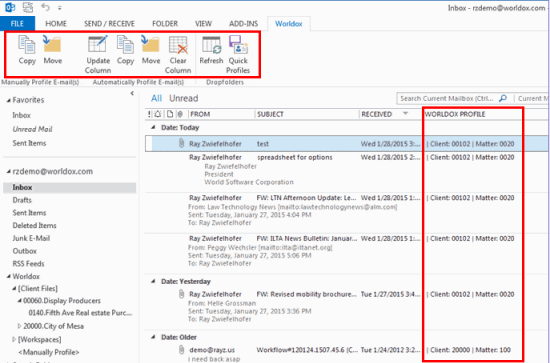
Task: Expand the [Workspaces] node
Action: coord(14,339)
